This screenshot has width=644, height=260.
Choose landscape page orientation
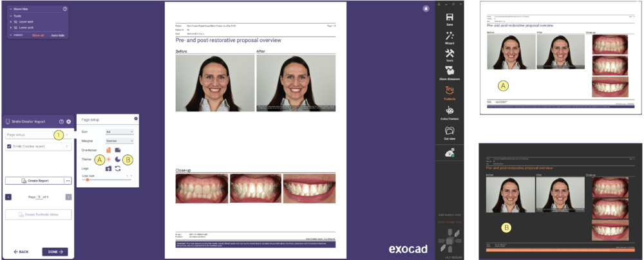point(117,151)
